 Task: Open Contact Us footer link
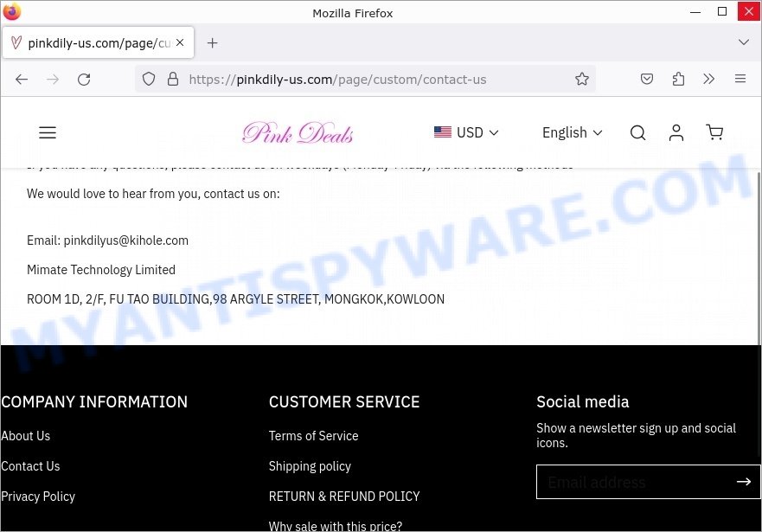[30, 466]
